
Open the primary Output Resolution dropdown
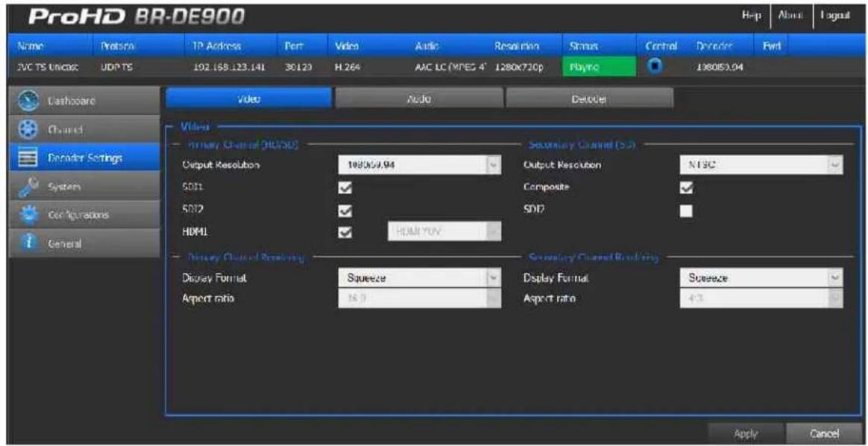[420, 165]
